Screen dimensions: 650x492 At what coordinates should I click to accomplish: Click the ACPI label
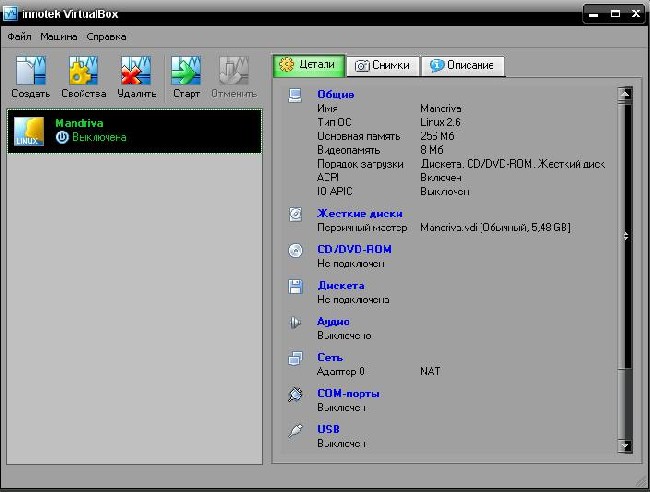point(327,177)
